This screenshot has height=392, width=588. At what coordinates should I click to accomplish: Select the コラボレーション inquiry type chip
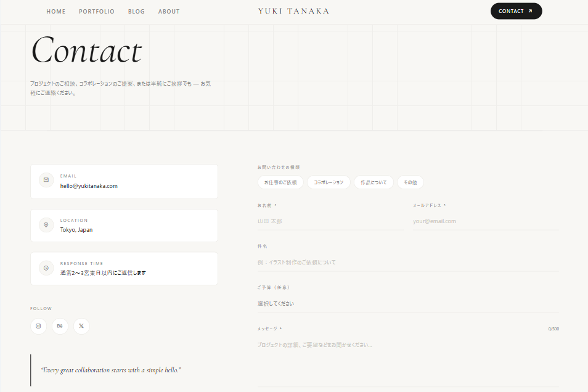329,182
